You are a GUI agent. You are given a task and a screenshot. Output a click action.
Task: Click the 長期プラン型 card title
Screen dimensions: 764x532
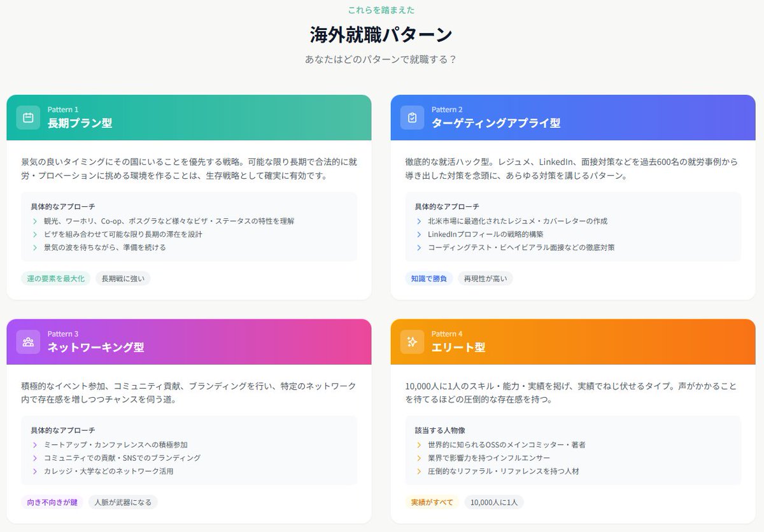[x=80, y=123]
